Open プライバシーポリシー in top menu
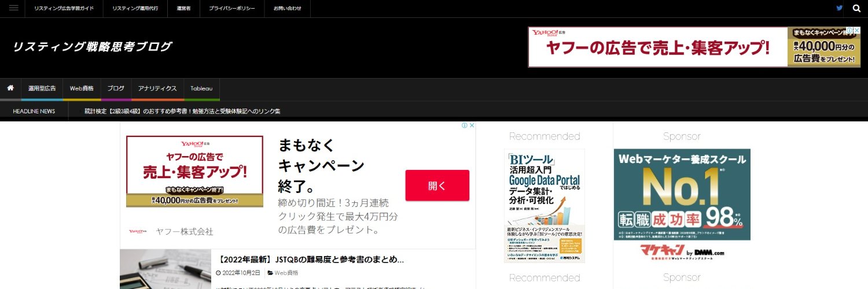868x289 pixels. pos(232,9)
